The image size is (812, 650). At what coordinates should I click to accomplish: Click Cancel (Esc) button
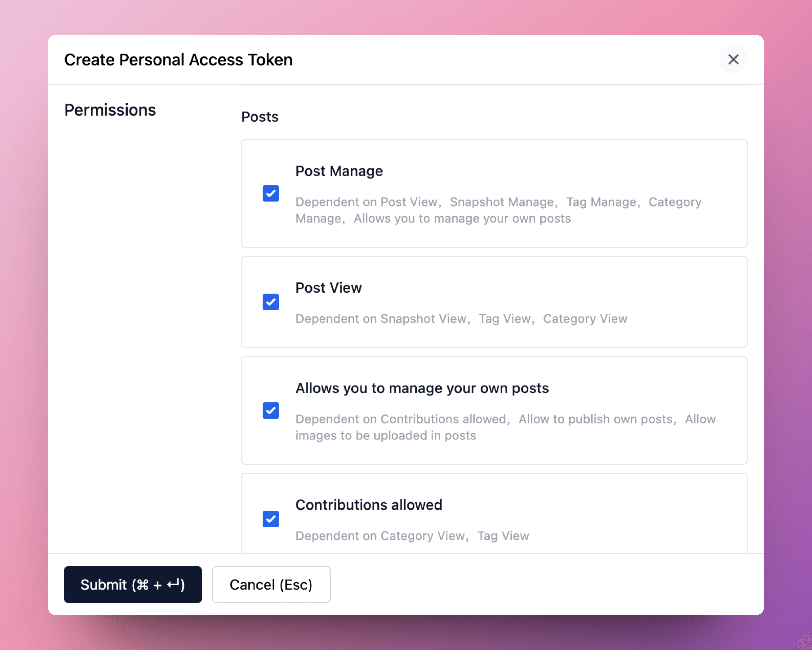tap(271, 584)
